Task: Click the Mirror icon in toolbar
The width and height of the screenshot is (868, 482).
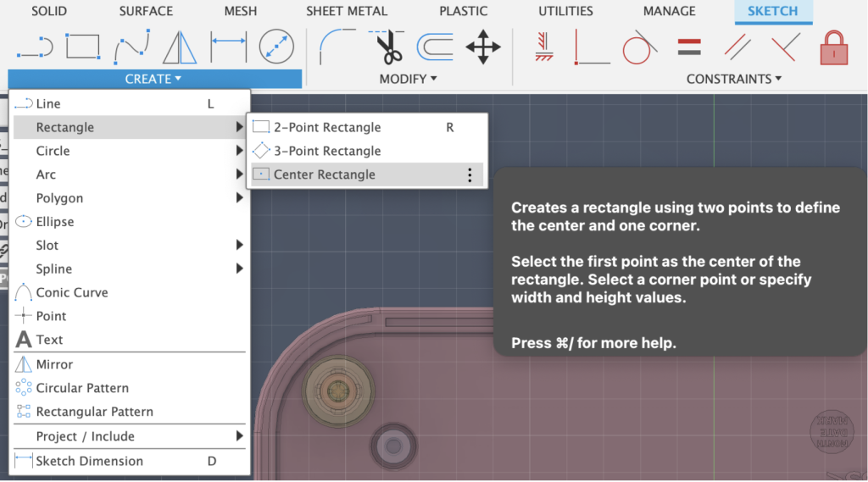Action: [180, 47]
